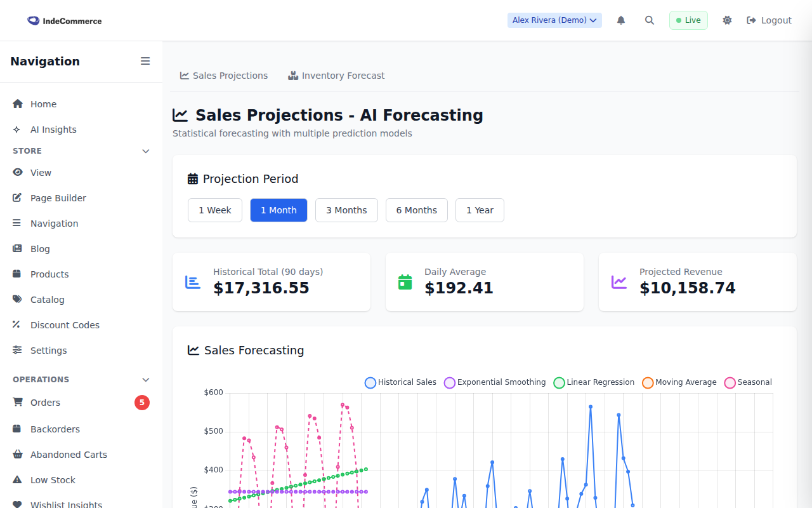Click the $10,158.74 projected revenue value
The height and width of the screenshot is (508, 812).
688,288
